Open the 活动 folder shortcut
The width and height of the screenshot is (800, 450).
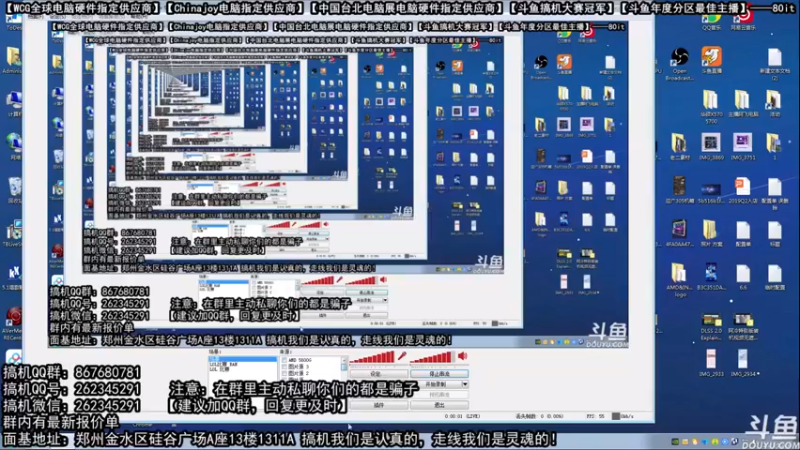point(774,104)
